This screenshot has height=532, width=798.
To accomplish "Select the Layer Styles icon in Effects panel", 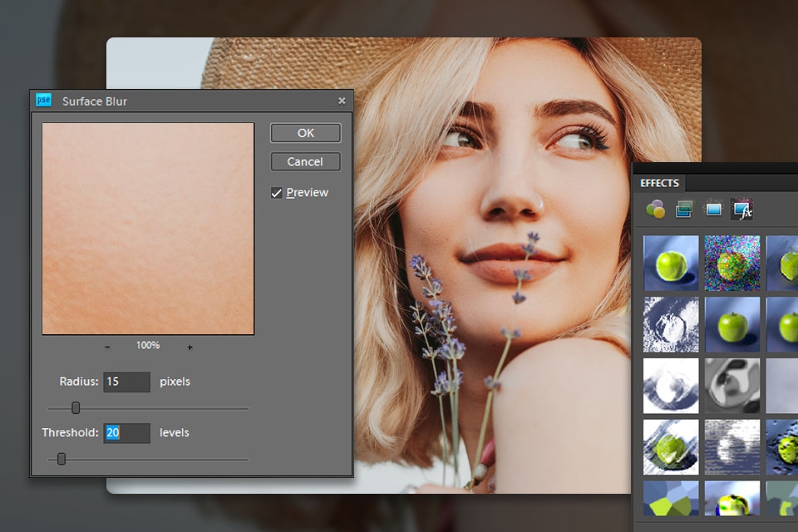I will point(684,209).
